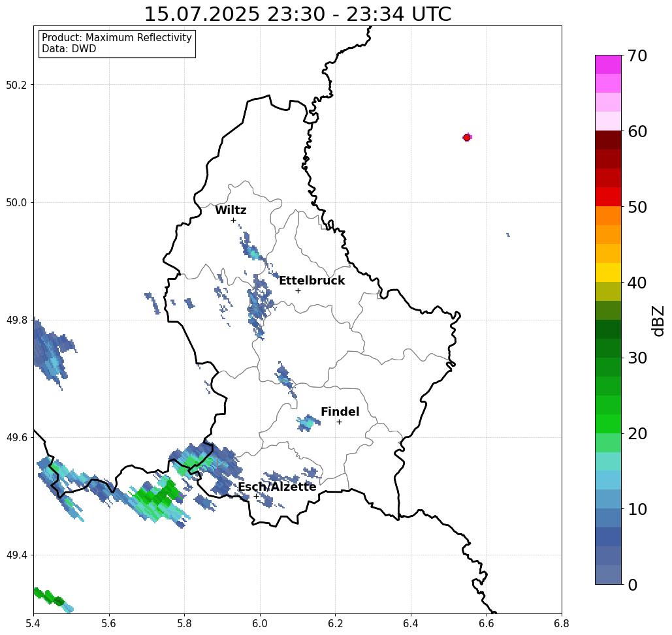Screen dimensions: 672x635
Task: Click the red high-reflectivity dot
Action: pos(467,138)
